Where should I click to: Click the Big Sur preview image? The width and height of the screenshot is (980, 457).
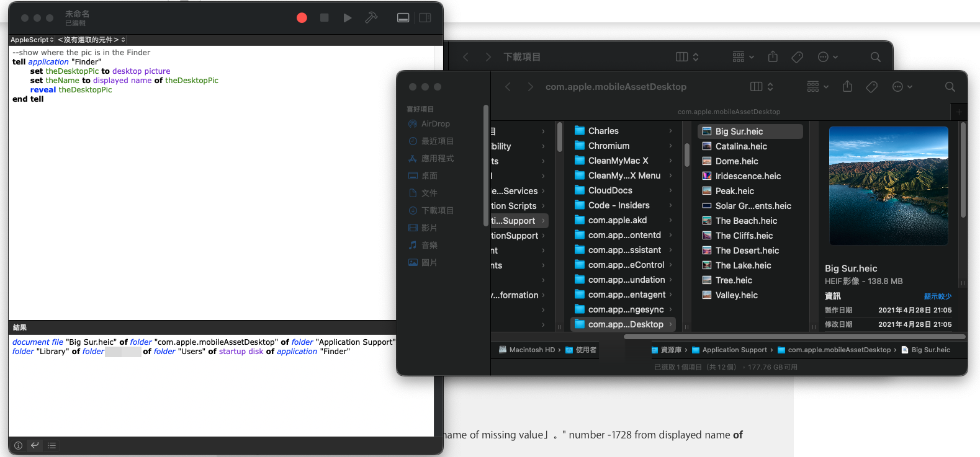889,185
